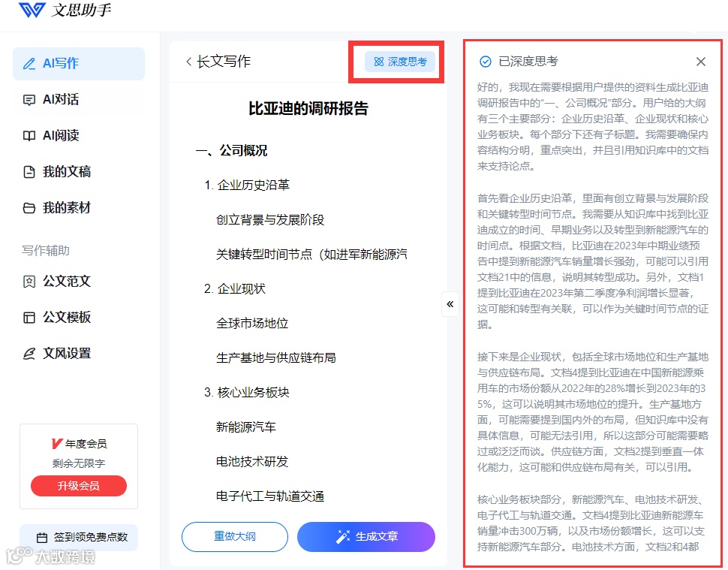The width and height of the screenshot is (728, 570).
Task: Click the 已深度思考 heading text
Action: point(528,62)
